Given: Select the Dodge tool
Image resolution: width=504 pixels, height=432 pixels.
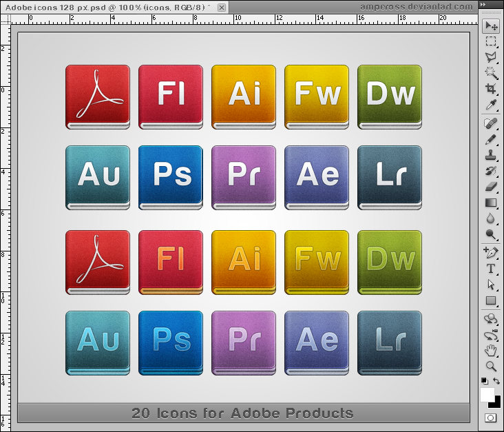Looking at the screenshot, I should click(491, 234).
